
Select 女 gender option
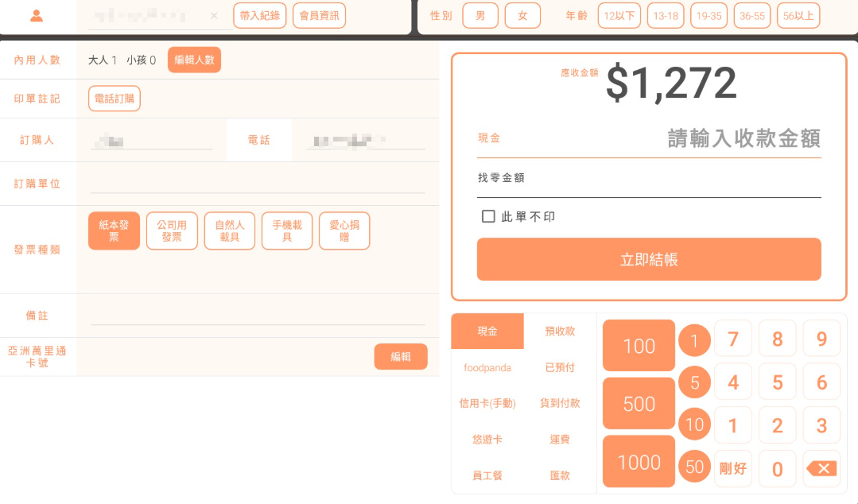point(522,16)
